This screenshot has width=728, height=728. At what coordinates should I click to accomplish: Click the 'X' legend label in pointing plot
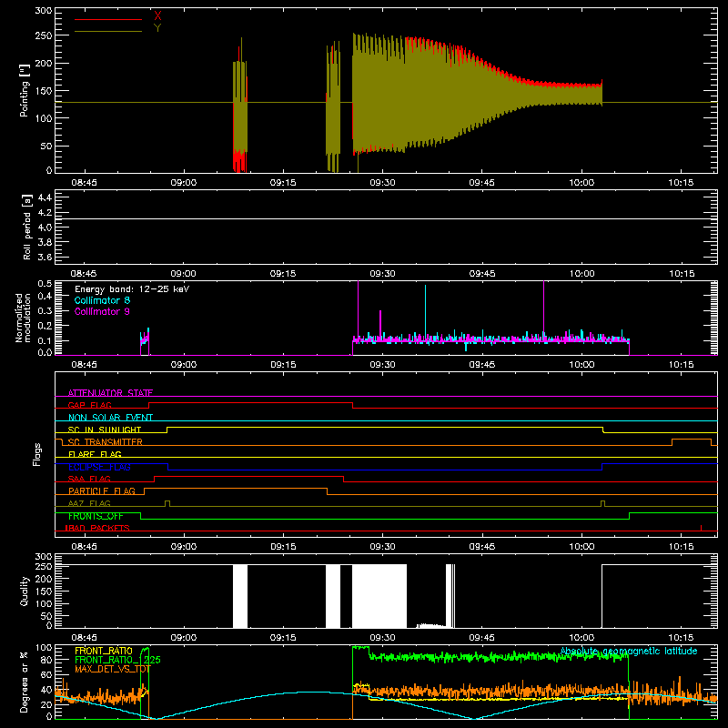[157, 15]
